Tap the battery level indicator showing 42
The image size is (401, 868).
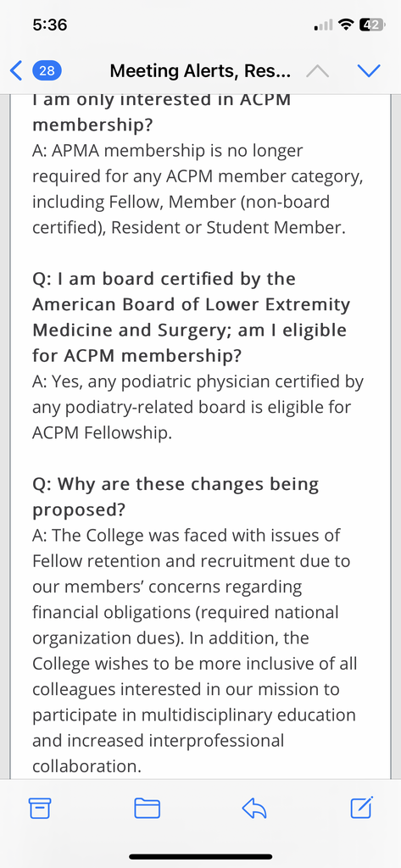pyautogui.click(x=372, y=25)
